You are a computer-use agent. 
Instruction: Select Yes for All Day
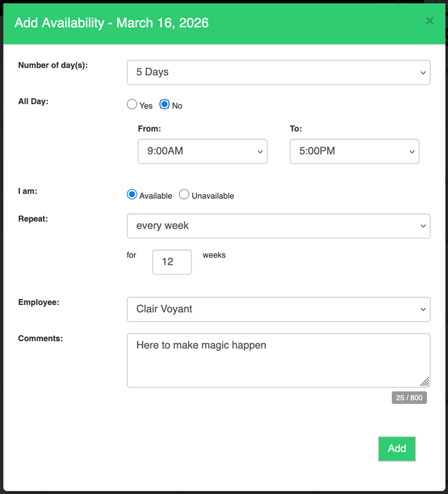click(x=132, y=105)
